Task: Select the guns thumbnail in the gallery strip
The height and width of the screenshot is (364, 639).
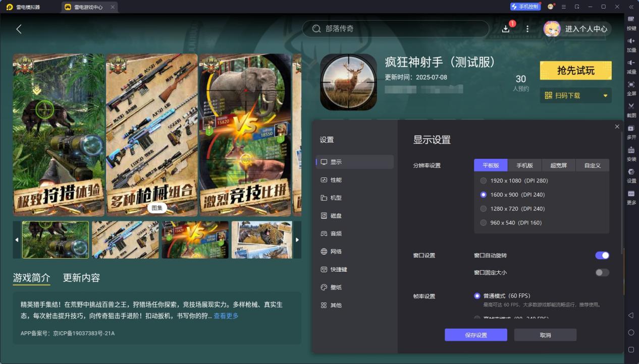Action: pos(125,240)
